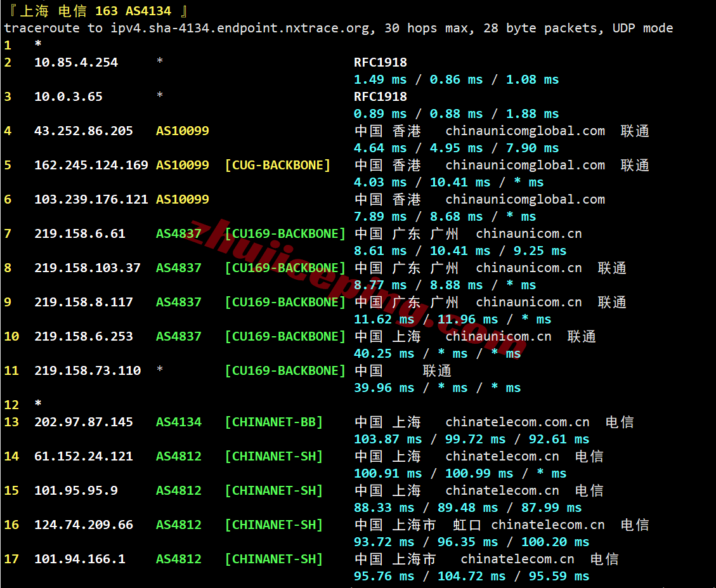Image resolution: width=716 pixels, height=588 pixels.
Task: Click hostname ipv4.sha-4134.endpoint.nxtrace.org
Action: (240, 29)
